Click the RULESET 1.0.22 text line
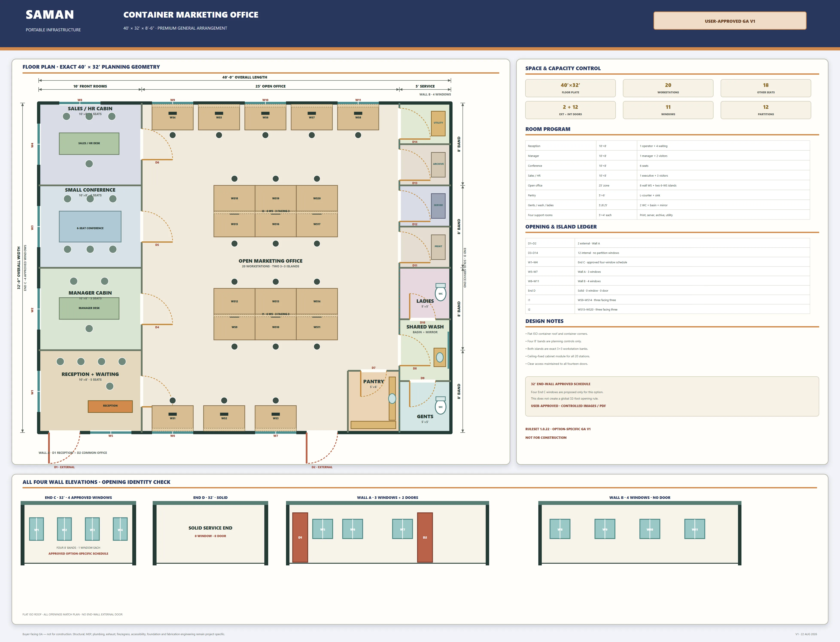Viewport: 840px width, 642px height. pyautogui.click(x=558, y=429)
